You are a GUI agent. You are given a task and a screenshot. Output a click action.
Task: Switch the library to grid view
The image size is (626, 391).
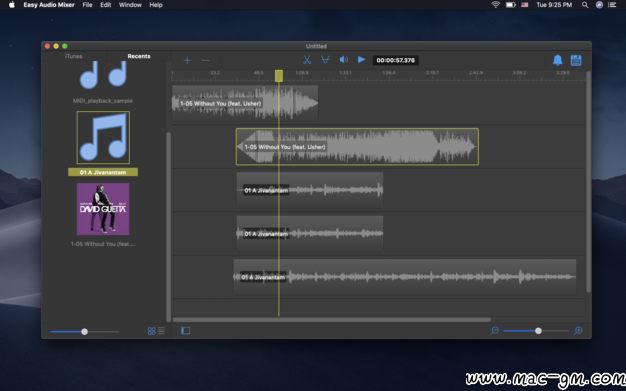click(151, 331)
